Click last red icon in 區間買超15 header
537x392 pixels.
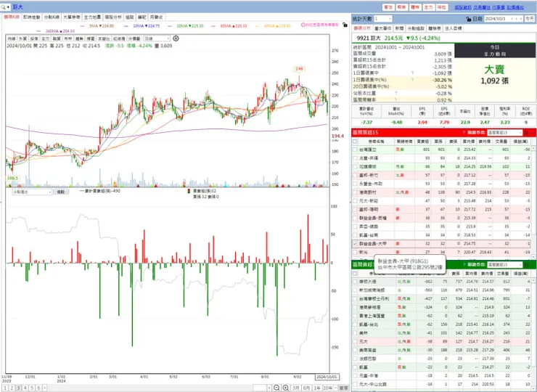click(x=533, y=133)
